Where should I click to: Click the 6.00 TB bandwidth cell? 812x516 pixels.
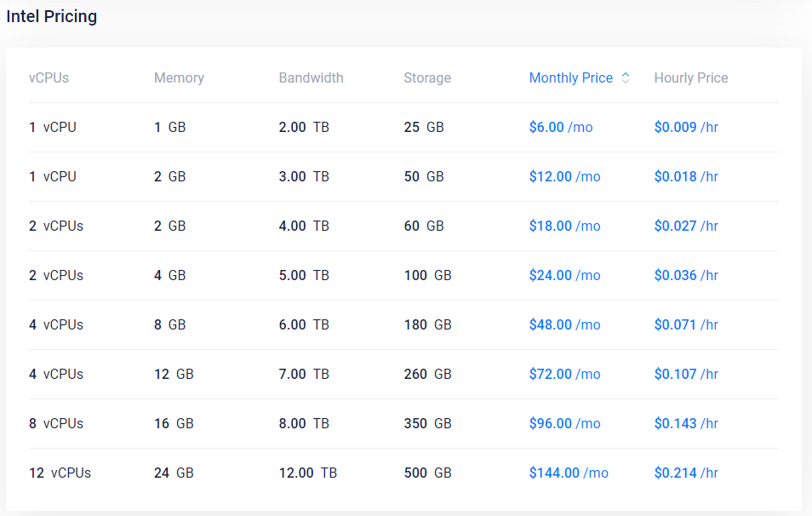click(x=304, y=324)
